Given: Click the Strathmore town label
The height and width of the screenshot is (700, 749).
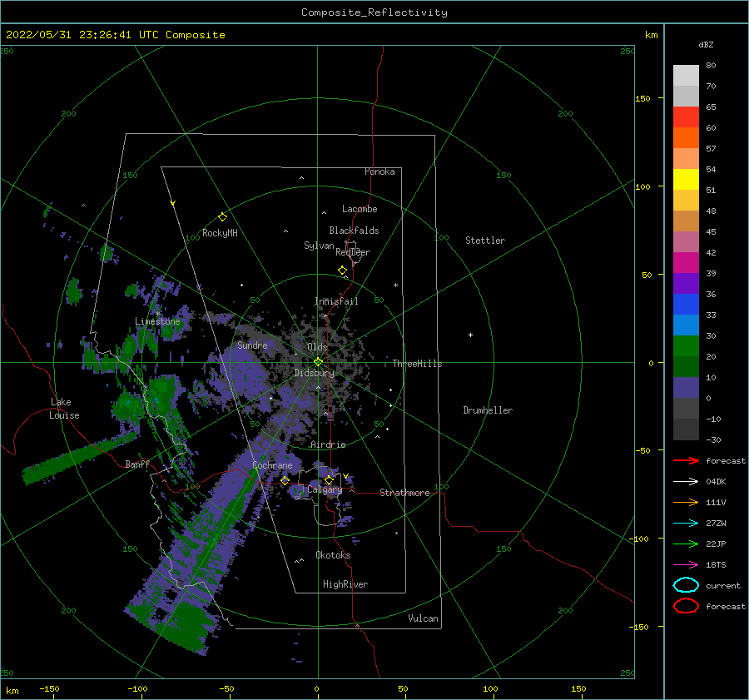Looking at the screenshot, I should click(x=404, y=493).
